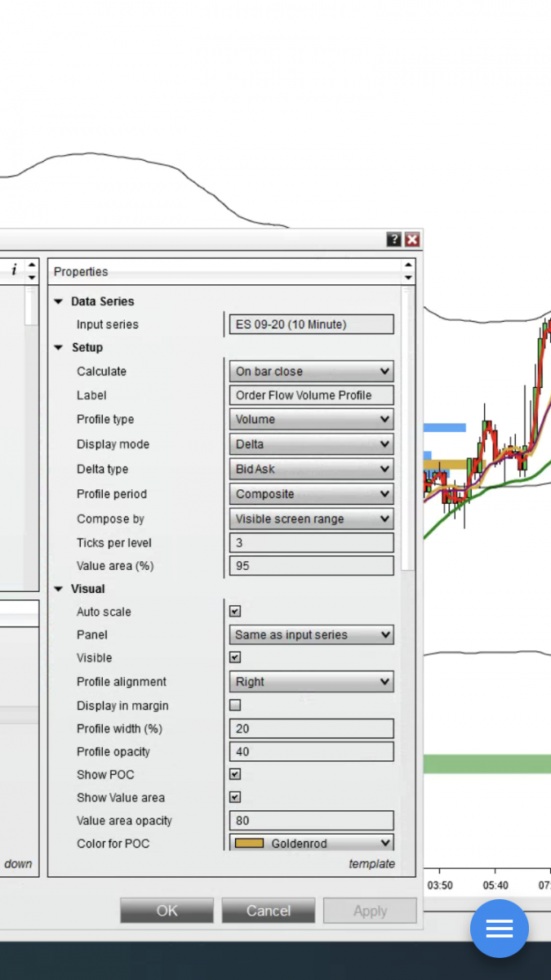Image resolution: width=551 pixels, height=980 pixels.
Task: Open the blue hamburger menu button
Action: [499, 929]
